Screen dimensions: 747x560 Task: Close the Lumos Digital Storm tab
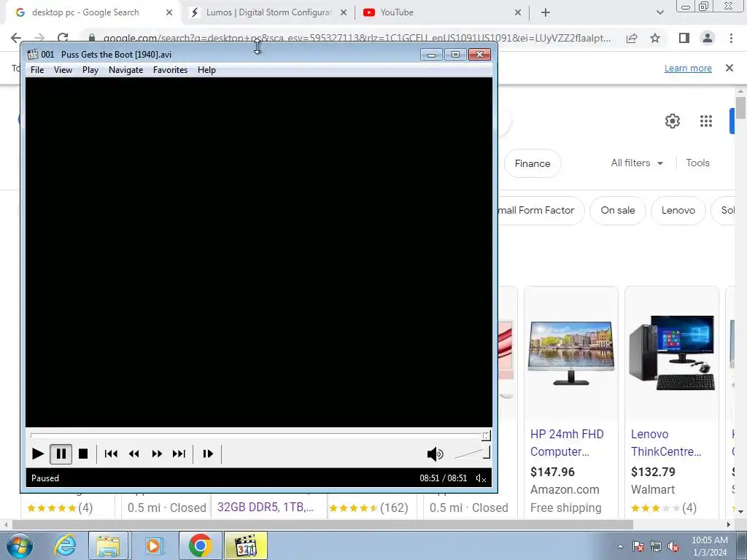344,13
